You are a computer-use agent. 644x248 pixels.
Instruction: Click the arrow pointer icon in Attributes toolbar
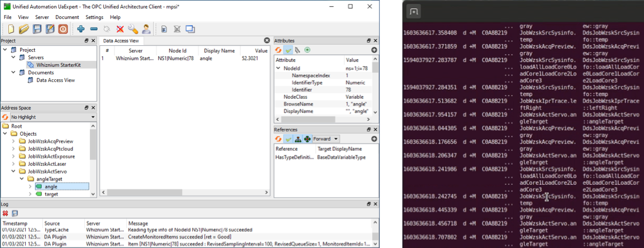[298, 50]
